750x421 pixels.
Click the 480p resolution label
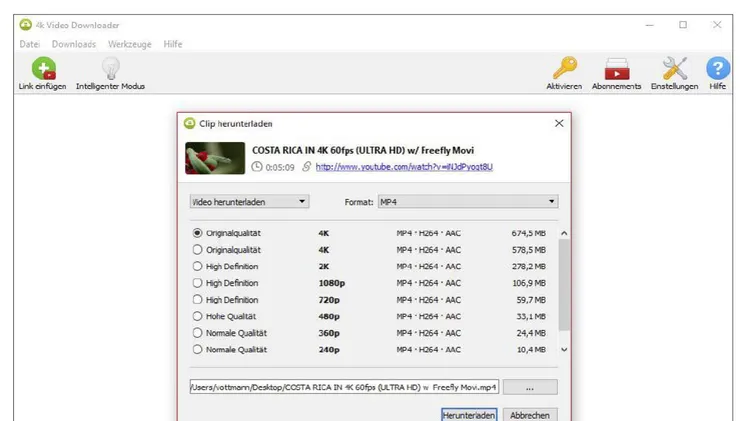point(329,316)
